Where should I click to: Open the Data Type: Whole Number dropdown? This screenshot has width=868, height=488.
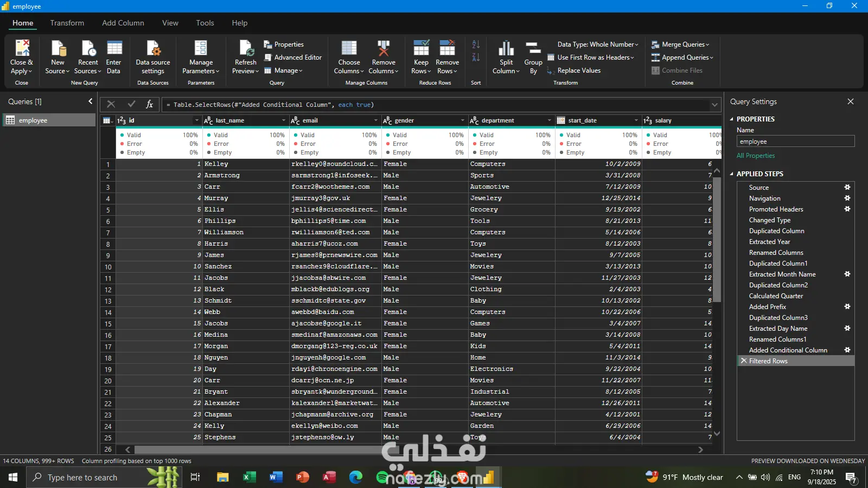tap(598, 44)
